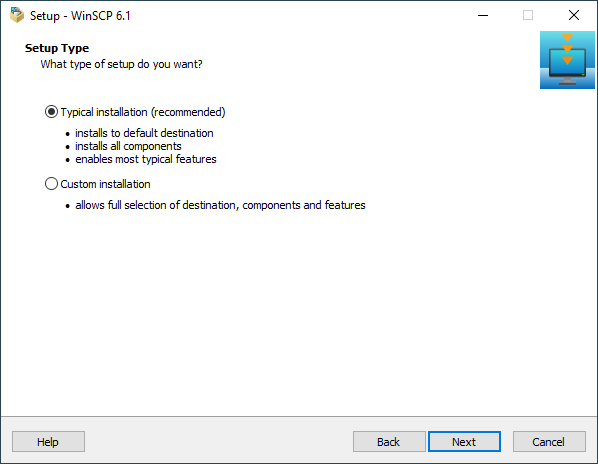Viewport: 598px width, 464px height.
Task: Choose Custom installation radio button
Action: 51,184
